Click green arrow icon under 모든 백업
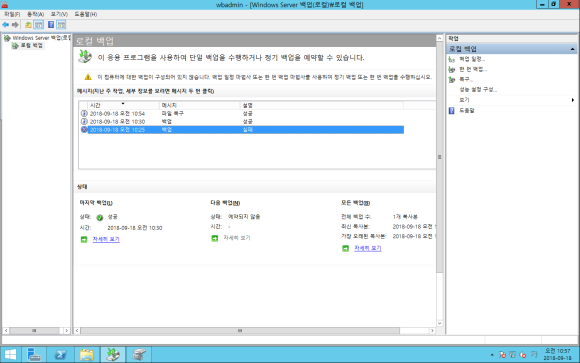Viewport: 580px width, 363px height. tap(345, 248)
